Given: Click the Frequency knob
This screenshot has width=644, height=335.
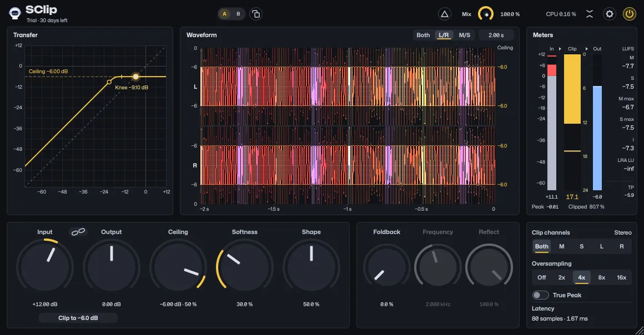Looking at the screenshot, I should coord(438,267).
